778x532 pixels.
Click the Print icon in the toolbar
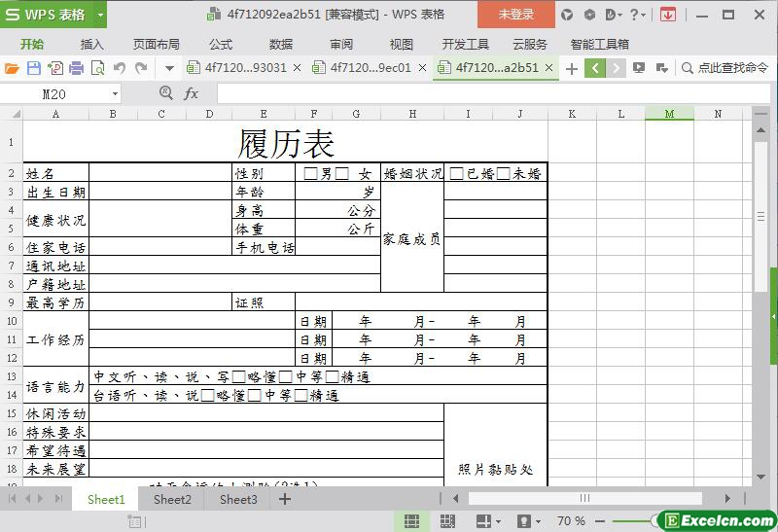point(76,68)
